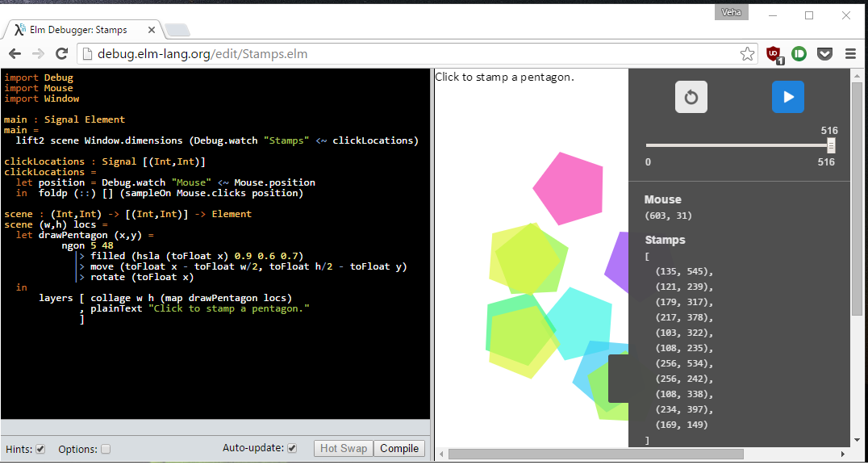
Task: Click the Mouse watch heading
Action: point(662,199)
